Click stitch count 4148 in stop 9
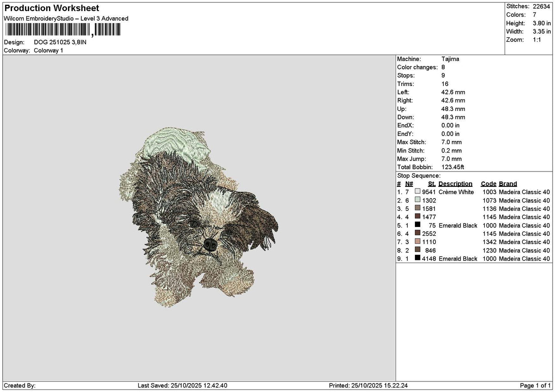 429,258
